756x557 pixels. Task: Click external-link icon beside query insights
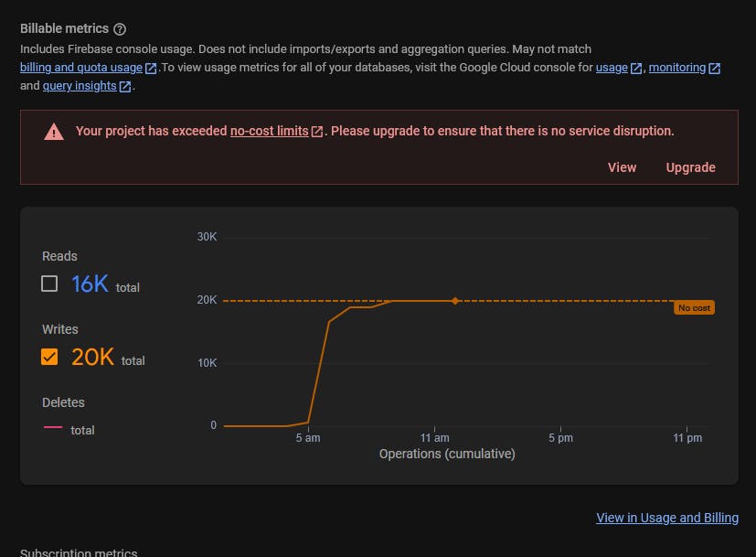[125, 86]
